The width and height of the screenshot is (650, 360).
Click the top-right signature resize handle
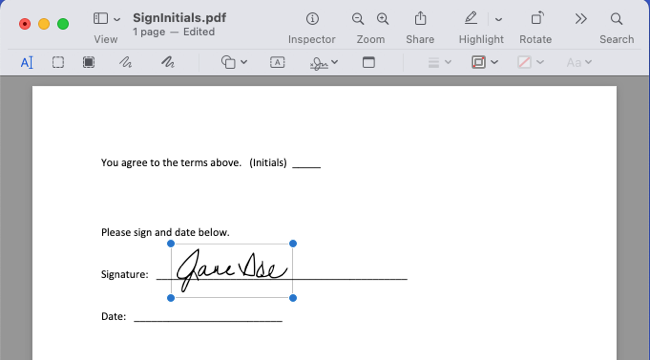(293, 243)
